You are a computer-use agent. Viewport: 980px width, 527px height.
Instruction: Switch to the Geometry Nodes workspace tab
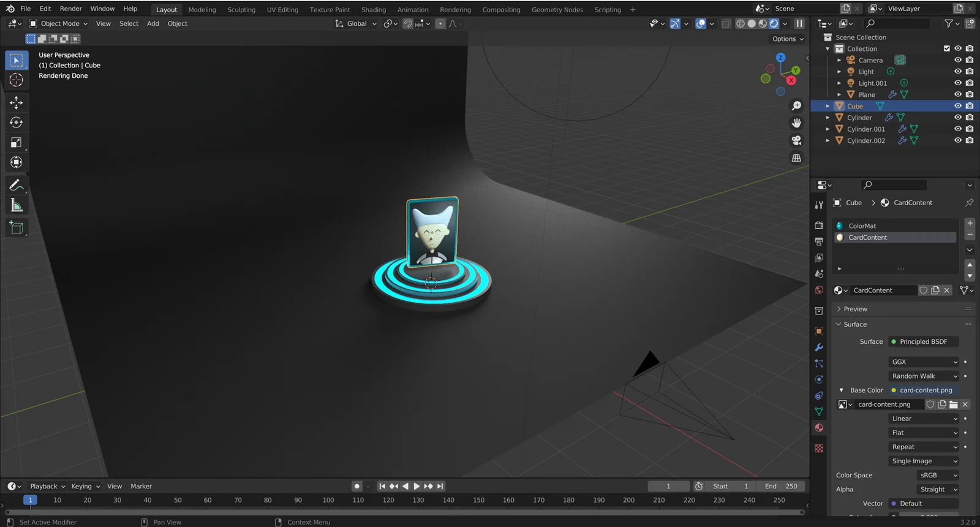(557, 10)
